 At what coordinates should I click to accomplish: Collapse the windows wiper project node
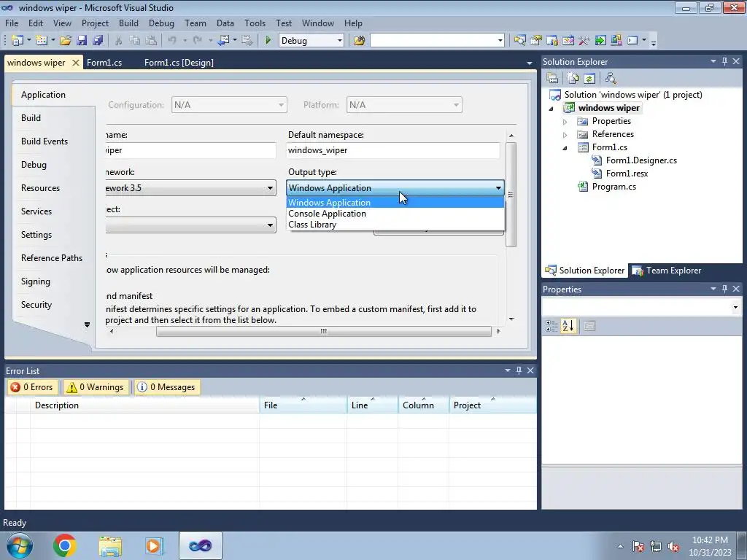tap(551, 109)
